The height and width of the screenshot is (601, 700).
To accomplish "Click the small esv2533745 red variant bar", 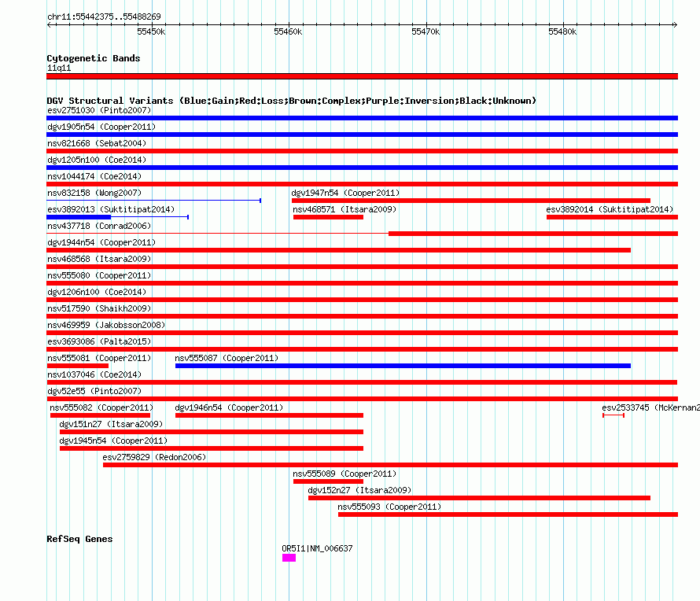I will pos(613,415).
